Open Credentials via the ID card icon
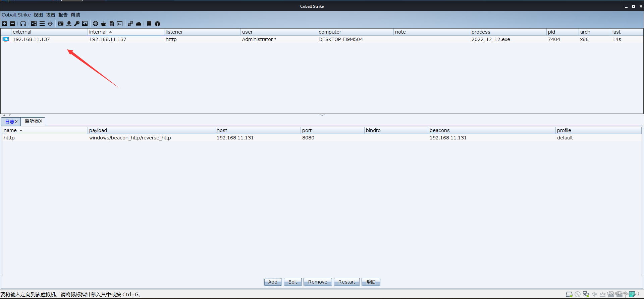The height and width of the screenshot is (299, 644). [x=61, y=24]
